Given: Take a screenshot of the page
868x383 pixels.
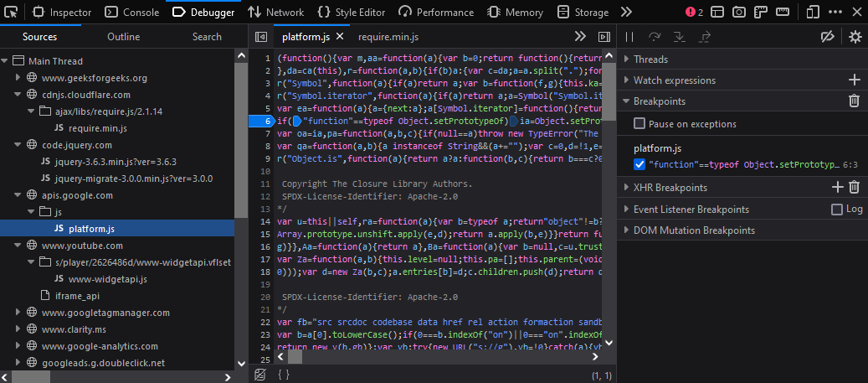Looking at the screenshot, I should [738, 12].
